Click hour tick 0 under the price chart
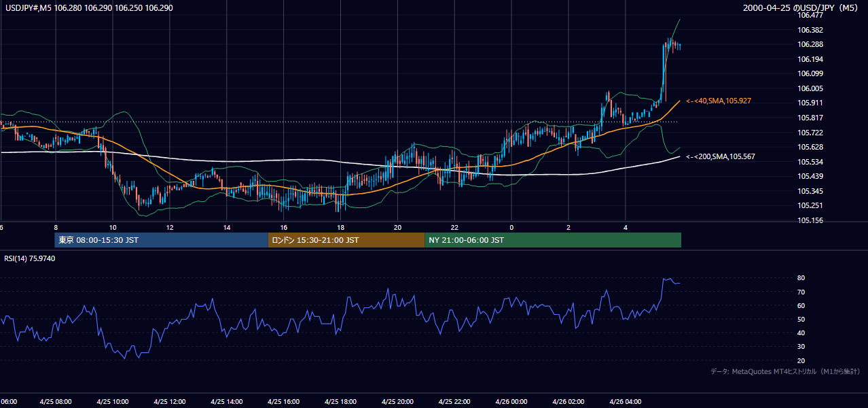This screenshot has width=868, height=408. coord(511,227)
